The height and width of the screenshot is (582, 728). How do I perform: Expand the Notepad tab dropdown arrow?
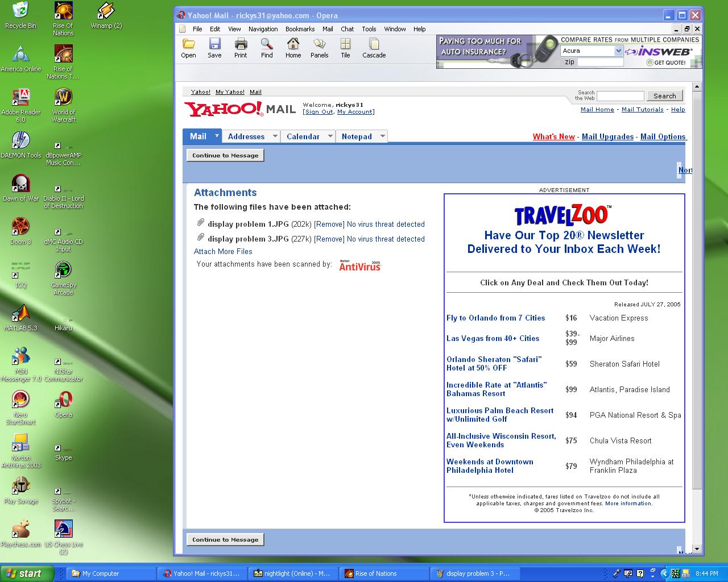click(x=383, y=136)
